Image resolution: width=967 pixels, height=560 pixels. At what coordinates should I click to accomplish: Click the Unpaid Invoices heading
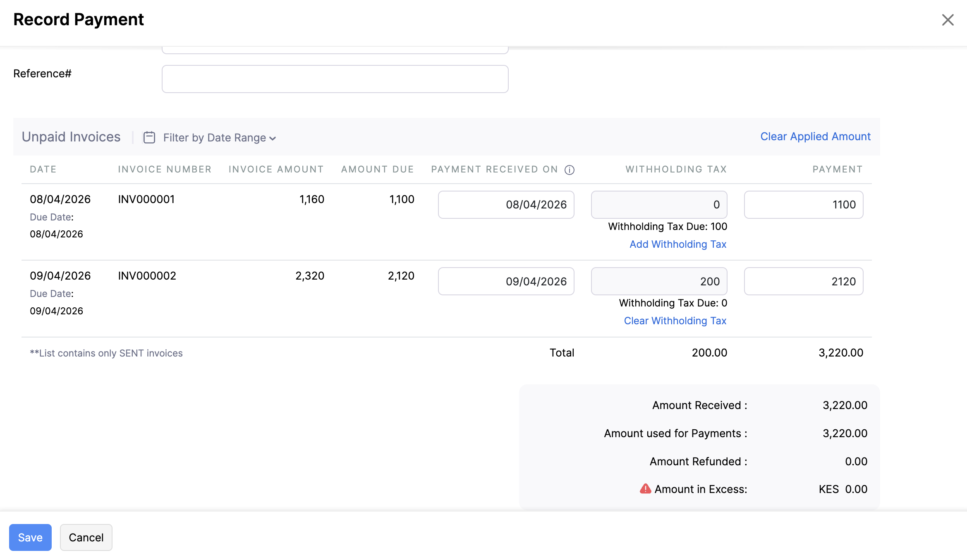(x=71, y=137)
